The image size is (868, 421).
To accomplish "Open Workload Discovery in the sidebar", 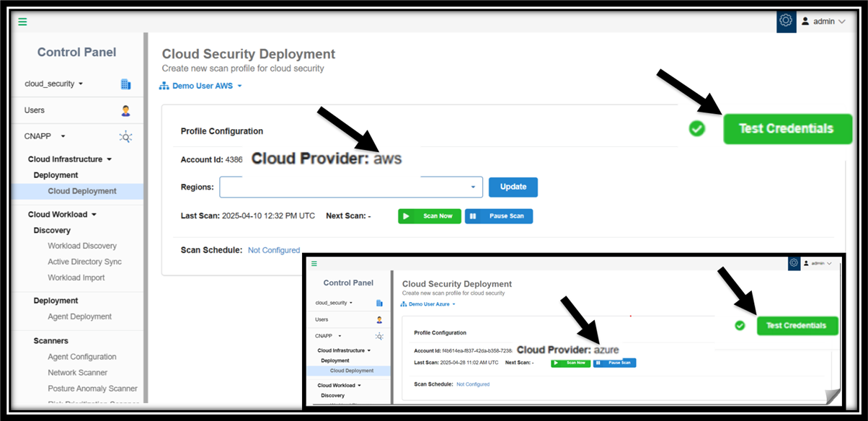I will 82,246.
